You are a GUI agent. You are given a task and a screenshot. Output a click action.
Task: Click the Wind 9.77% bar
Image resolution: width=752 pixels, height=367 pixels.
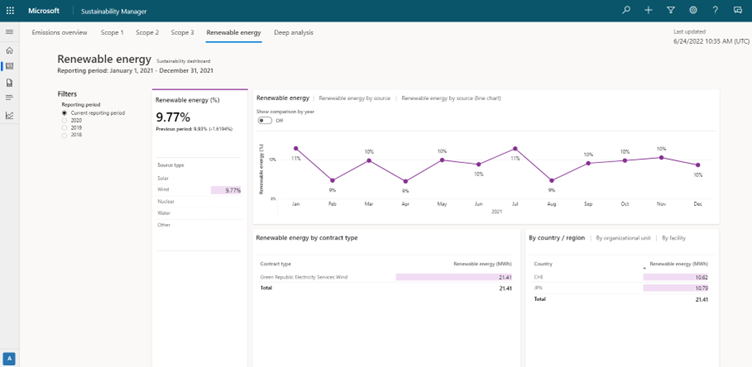point(226,190)
